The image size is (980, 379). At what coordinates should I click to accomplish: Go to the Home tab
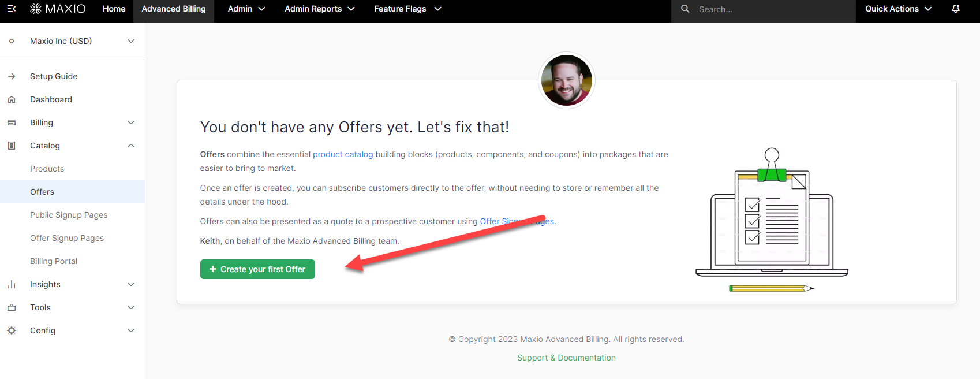click(x=114, y=9)
